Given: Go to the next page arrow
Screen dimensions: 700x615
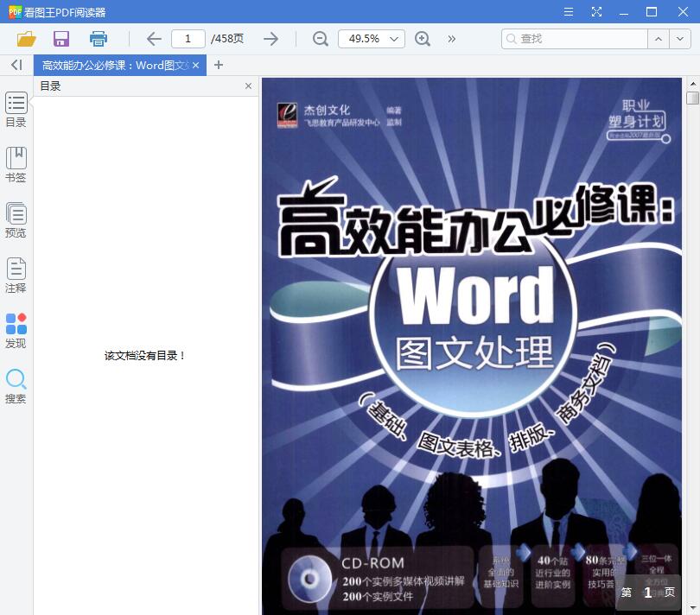Looking at the screenshot, I should click(270, 39).
